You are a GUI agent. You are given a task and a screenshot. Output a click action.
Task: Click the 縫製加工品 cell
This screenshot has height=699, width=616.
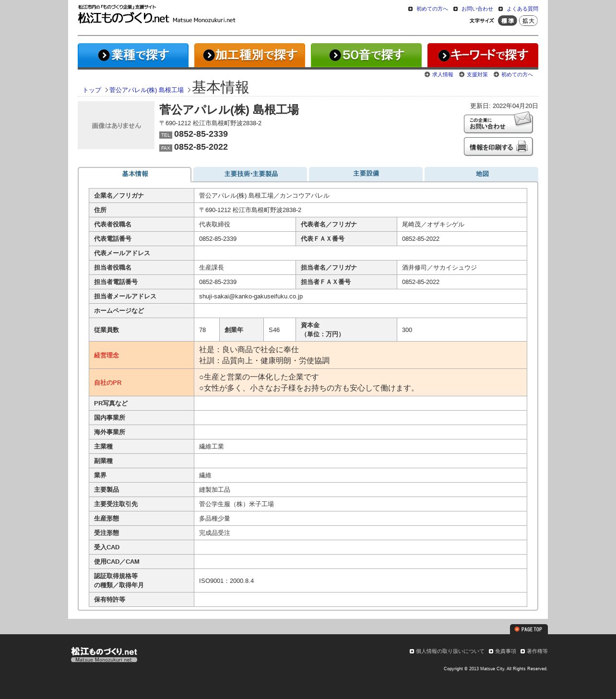[360, 490]
